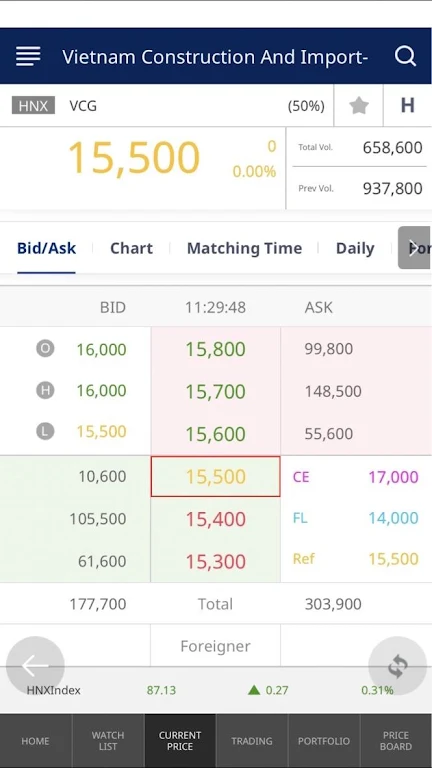Open the PORTFOLIO section
Screen dimensions: 432x768
click(x=324, y=741)
